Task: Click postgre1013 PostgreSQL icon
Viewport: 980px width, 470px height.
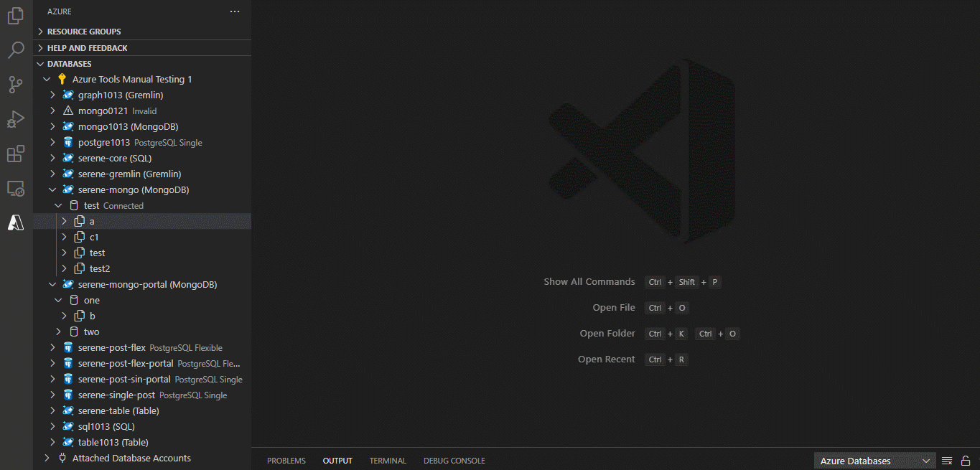Action: pos(68,142)
